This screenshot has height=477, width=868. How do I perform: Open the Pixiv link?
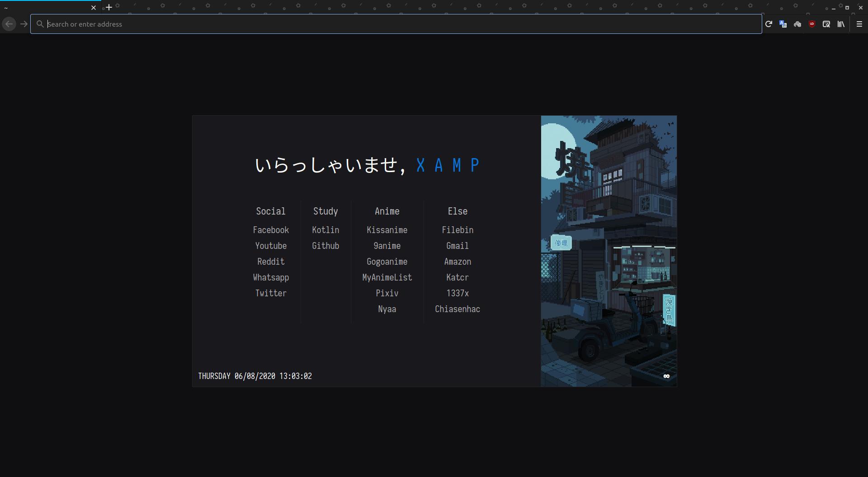tap(387, 293)
